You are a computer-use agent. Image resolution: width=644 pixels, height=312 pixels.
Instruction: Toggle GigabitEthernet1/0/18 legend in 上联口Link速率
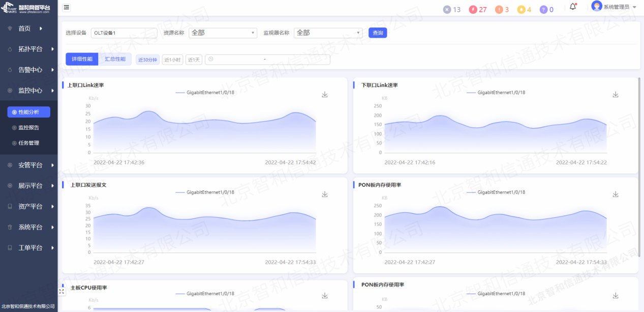click(205, 93)
